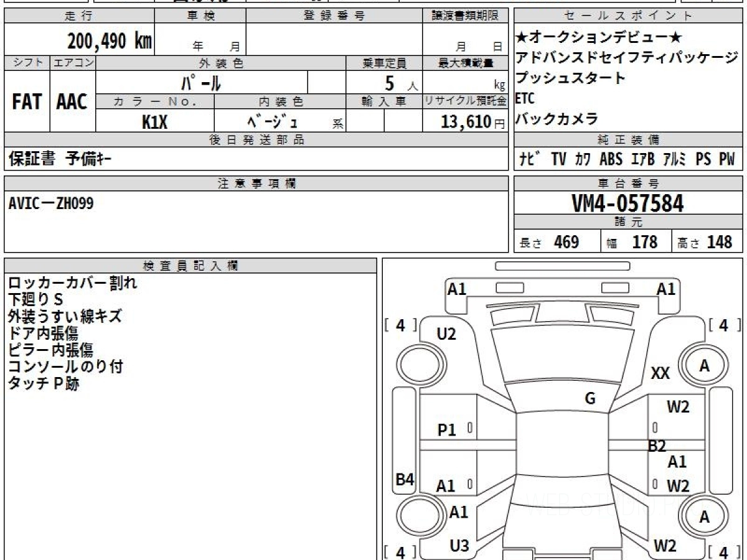Select the ベージュ interior color value
Image resolution: width=747 pixels, height=560 pixels.
[272, 121]
